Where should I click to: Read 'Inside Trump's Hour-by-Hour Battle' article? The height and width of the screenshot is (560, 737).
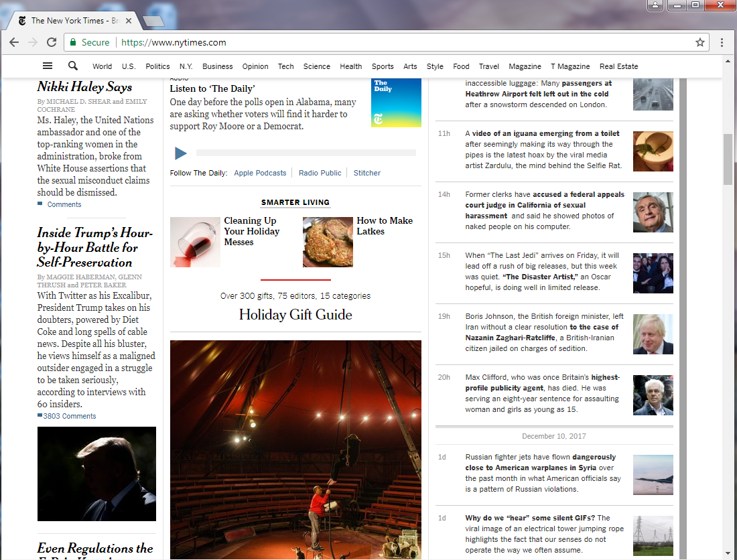click(x=94, y=247)
